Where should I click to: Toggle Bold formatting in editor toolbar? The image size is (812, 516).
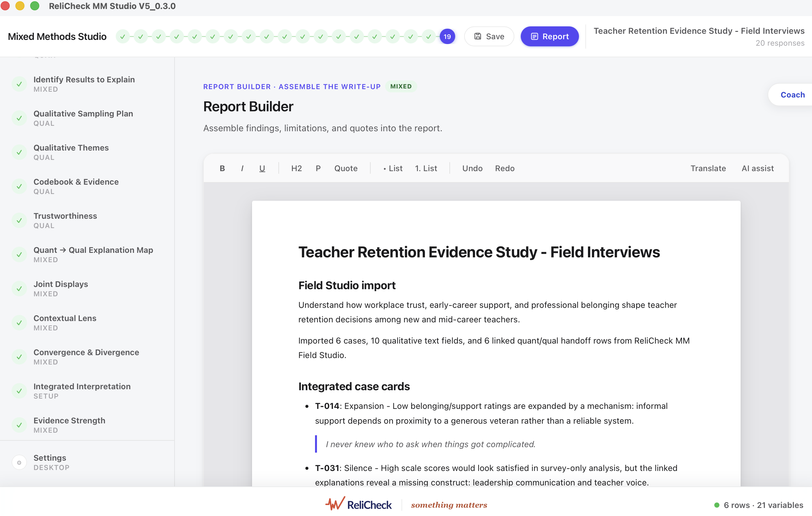pyautogui.click(x=222, y=168)
